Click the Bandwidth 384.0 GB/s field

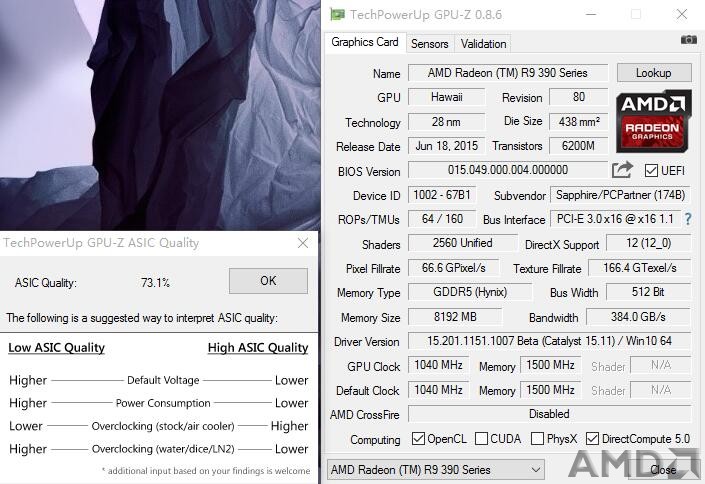pyautogui.click(x=638, y=317)
